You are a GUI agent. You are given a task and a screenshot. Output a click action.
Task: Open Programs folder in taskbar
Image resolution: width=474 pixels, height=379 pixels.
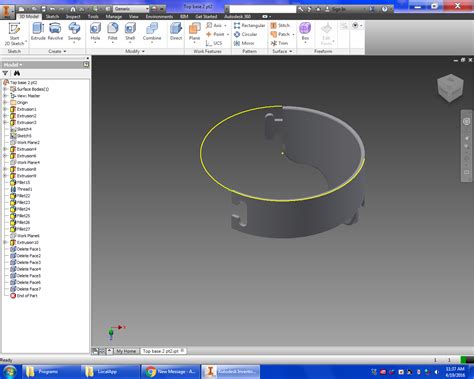click(48, 371)
